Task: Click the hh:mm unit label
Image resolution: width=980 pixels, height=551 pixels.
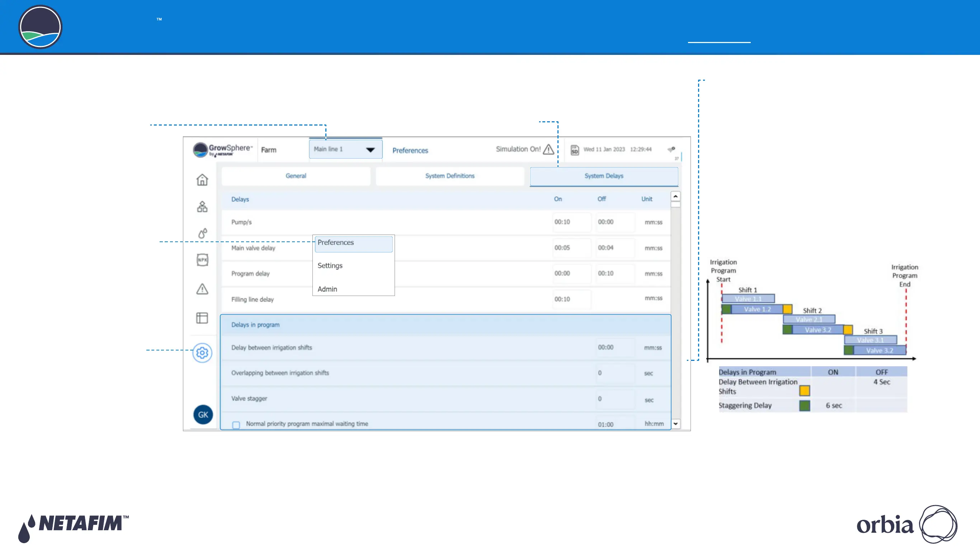Action: point(654,424)
